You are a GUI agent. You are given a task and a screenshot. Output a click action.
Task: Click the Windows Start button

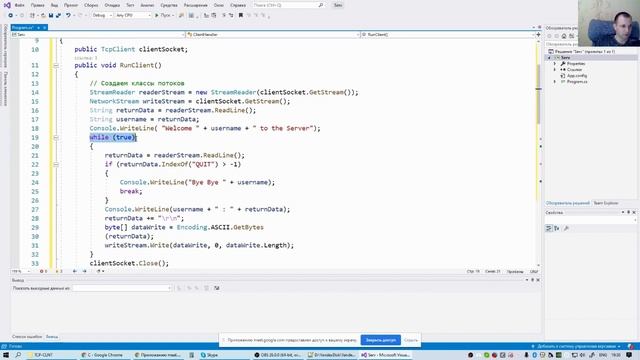click(x=6, y=356)
